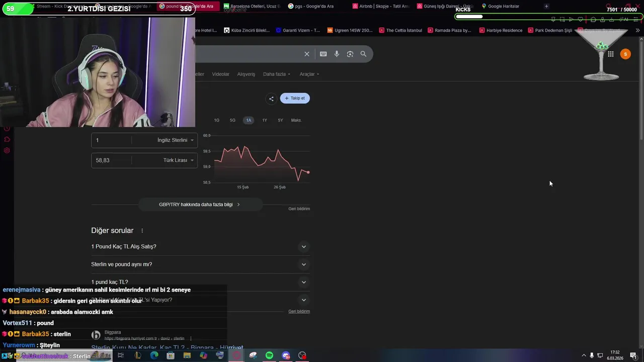Take a snapshot with the browser toolbar

pyautogui.click(x=562, y=20)
